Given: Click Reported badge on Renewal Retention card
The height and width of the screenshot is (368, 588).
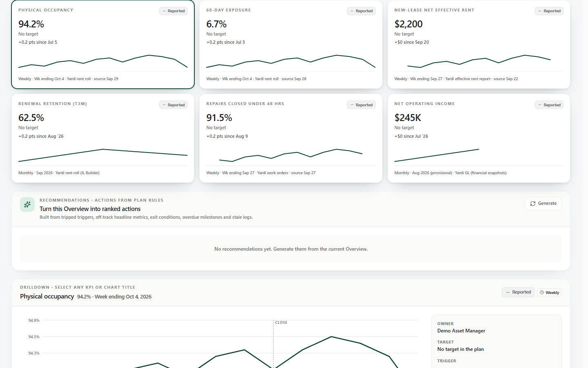Looking at the screenshot, I should (173, 105).
